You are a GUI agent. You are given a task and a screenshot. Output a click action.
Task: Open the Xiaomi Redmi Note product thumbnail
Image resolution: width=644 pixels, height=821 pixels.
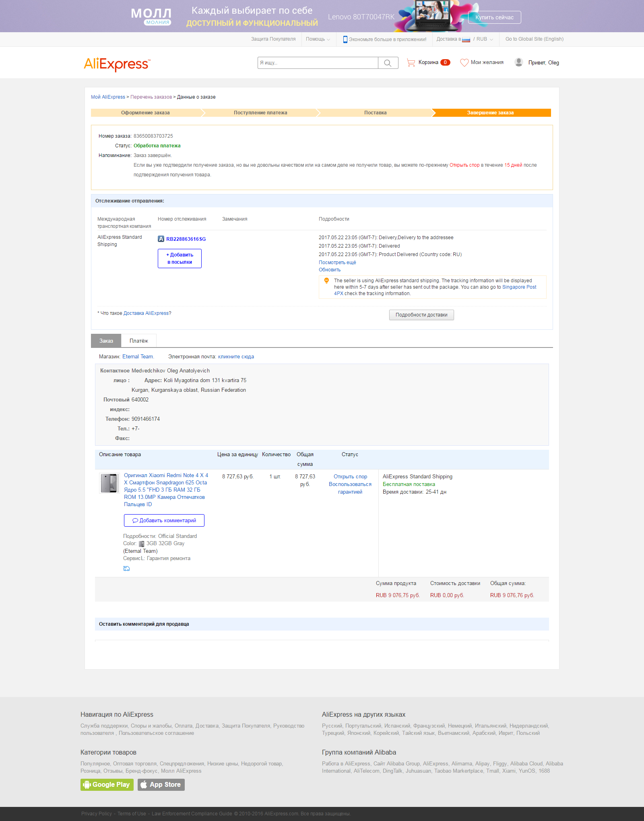tap(109, 483)
